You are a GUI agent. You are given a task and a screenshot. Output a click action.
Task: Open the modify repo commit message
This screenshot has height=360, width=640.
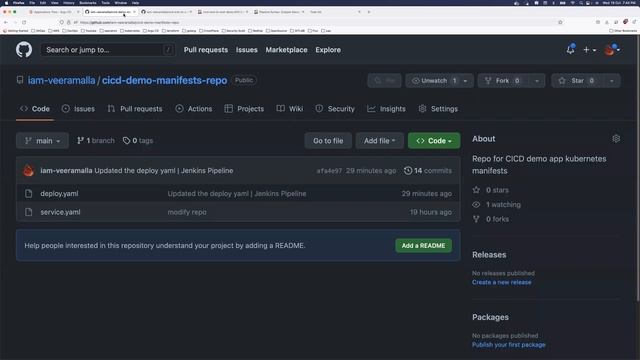click(187, 212)
